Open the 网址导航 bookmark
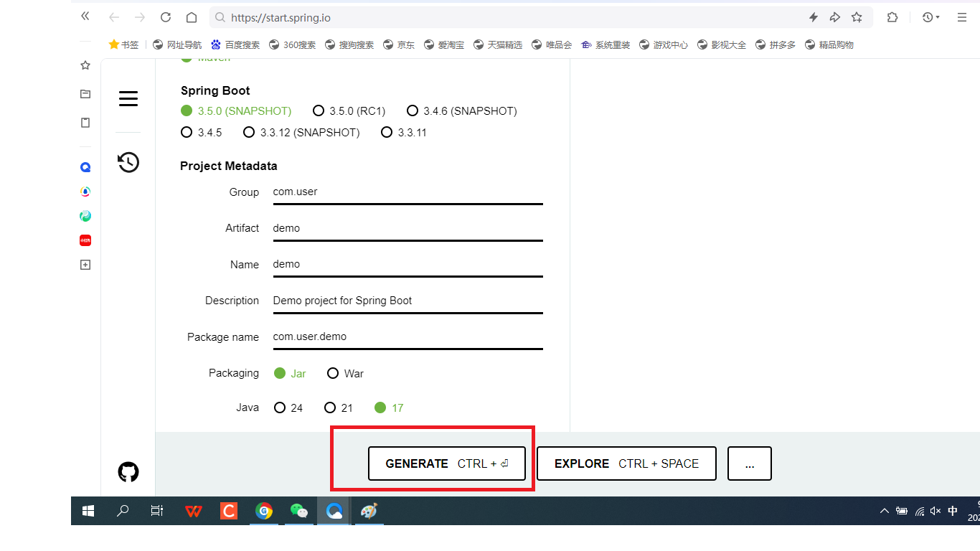 177,44
